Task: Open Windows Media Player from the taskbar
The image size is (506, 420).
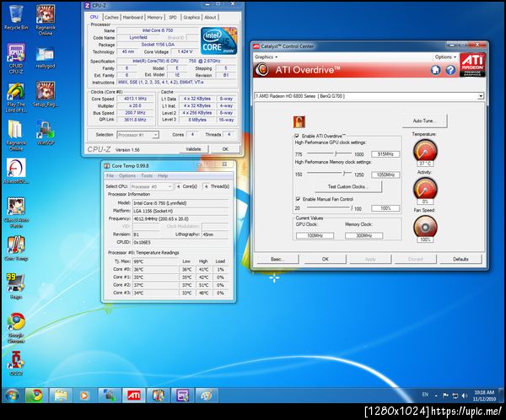Action: click(x=83, y=396)
